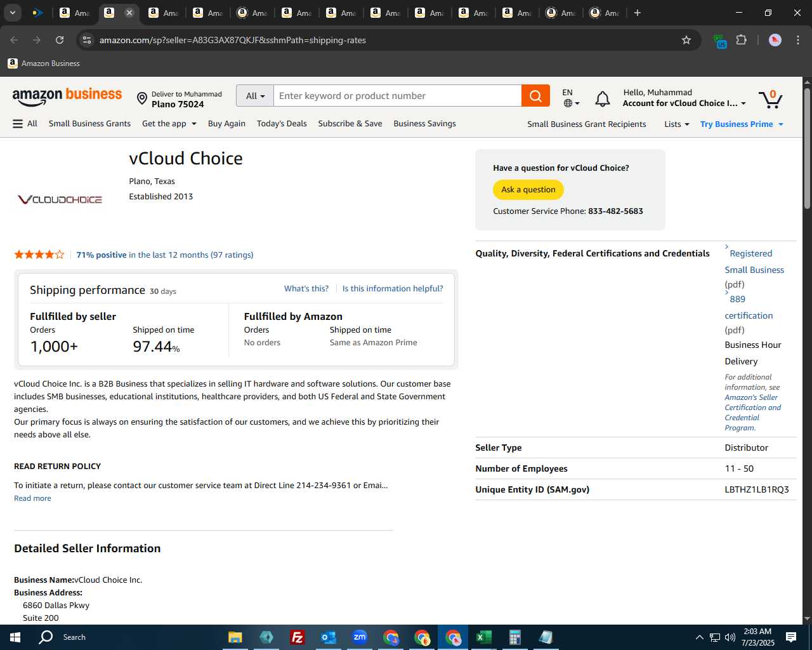Expand the account menu for Muhammad
812x650 pixels.
tap(684, 98)
